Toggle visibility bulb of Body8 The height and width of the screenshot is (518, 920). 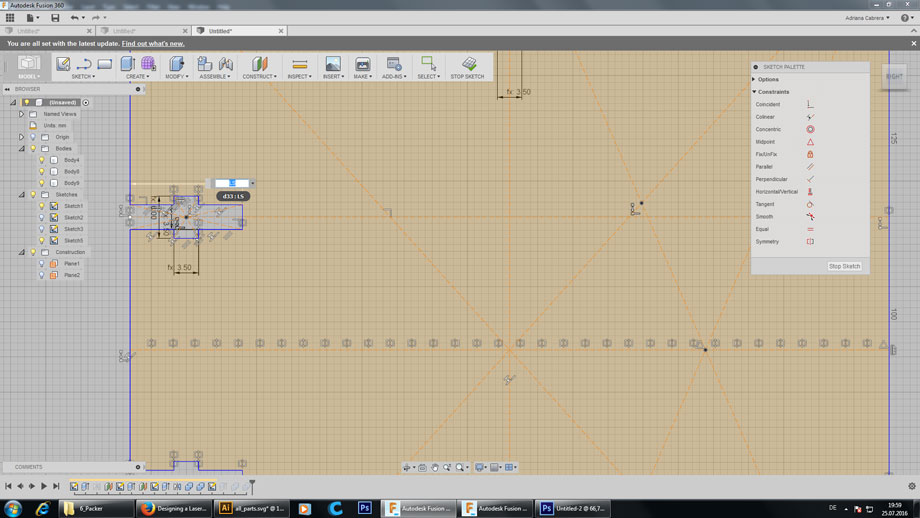[42, 171]
